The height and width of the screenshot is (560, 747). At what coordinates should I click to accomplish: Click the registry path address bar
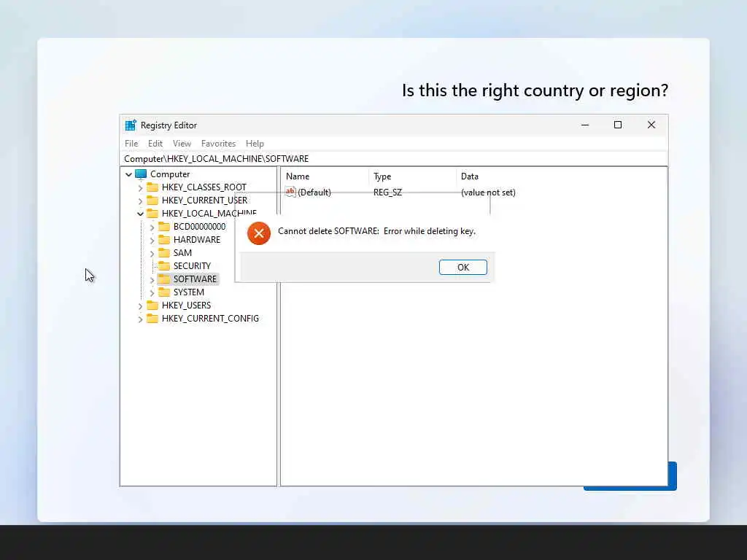393,158
